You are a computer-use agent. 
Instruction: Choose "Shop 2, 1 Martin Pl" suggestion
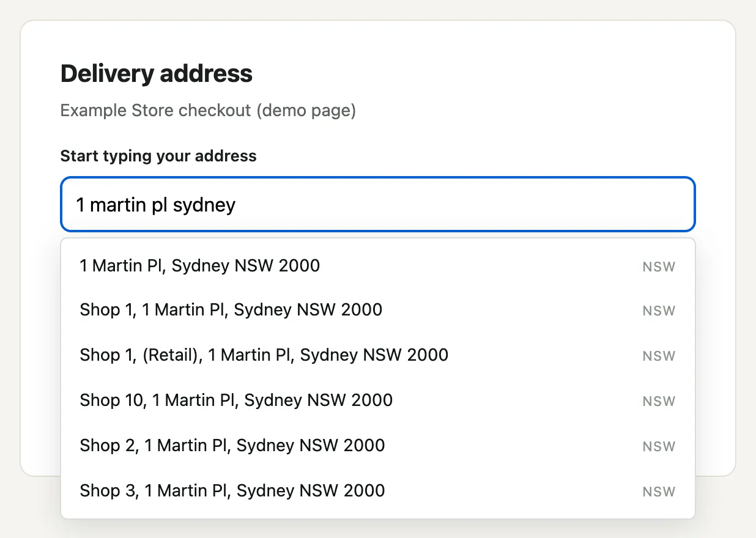(x=378, y=446)
